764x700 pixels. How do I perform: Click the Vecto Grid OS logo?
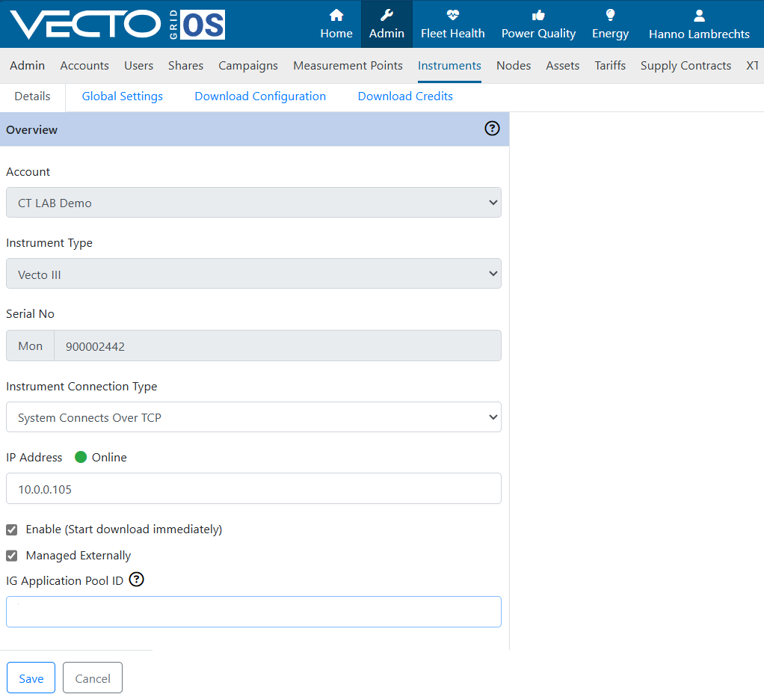[117, 24]
